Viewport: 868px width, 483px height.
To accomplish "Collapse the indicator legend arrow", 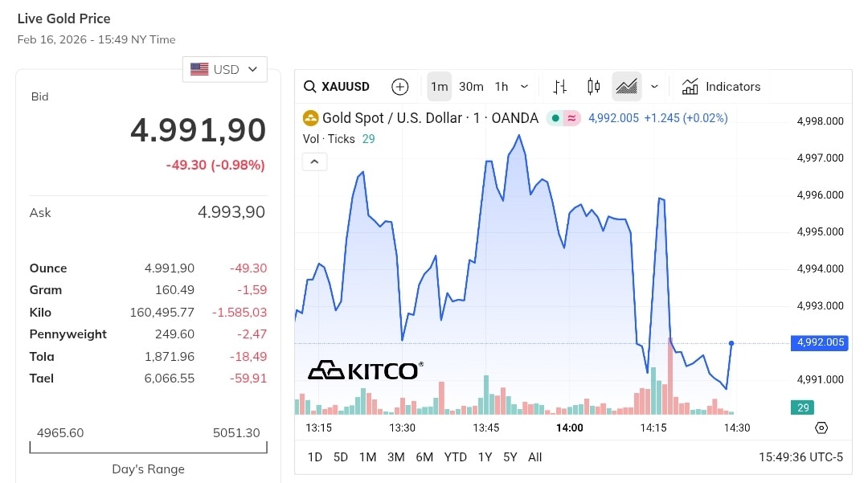I will coord(314,162).
